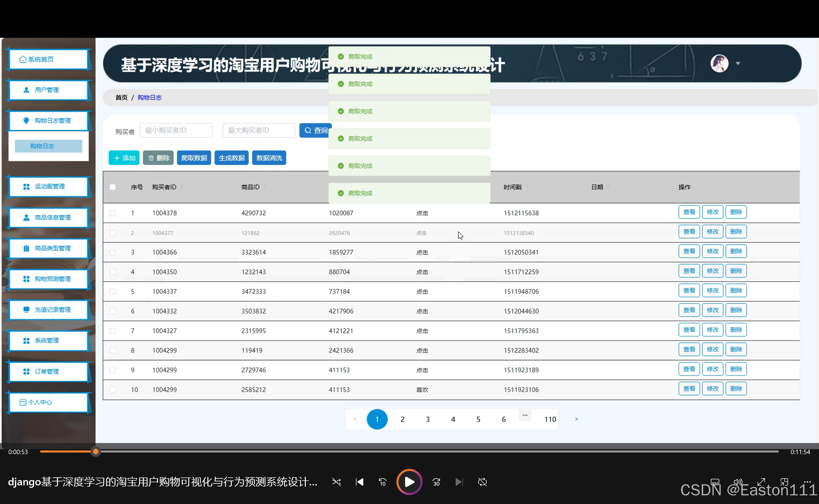Check the row 6 checkbox for 1004332

click(113, 311)
